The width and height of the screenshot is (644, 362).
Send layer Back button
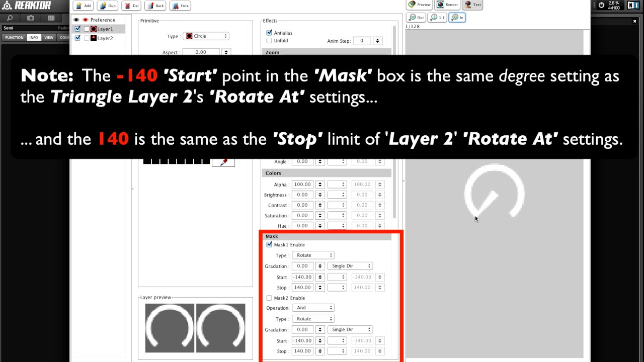pyautogui.click(x=155, y=6)
